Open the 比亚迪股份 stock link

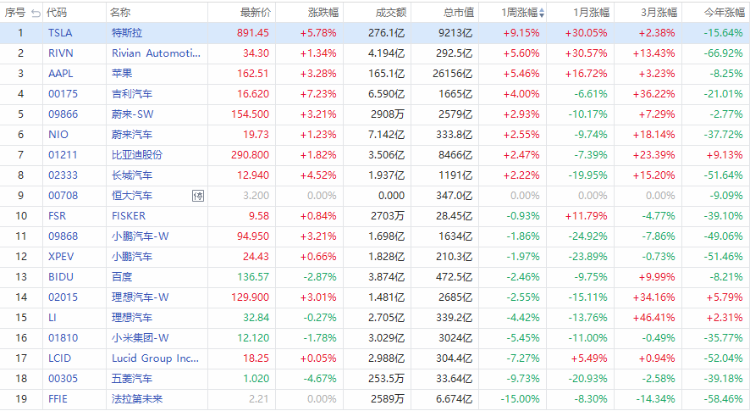[137, 154]
